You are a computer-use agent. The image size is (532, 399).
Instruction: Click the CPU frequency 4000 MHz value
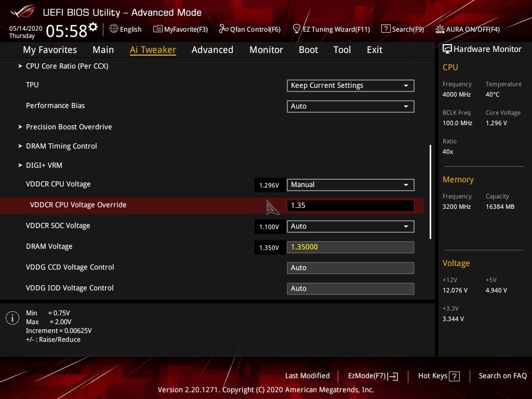[x=457, y=95]
